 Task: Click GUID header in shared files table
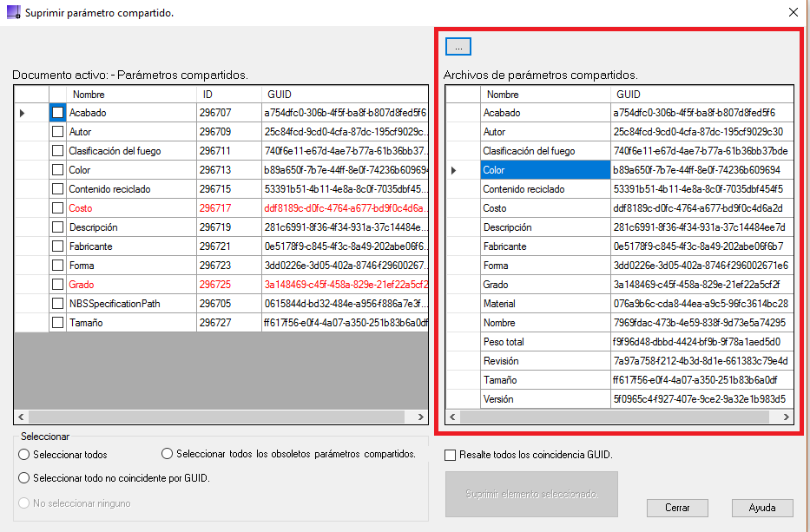click(x=702, y=95)
